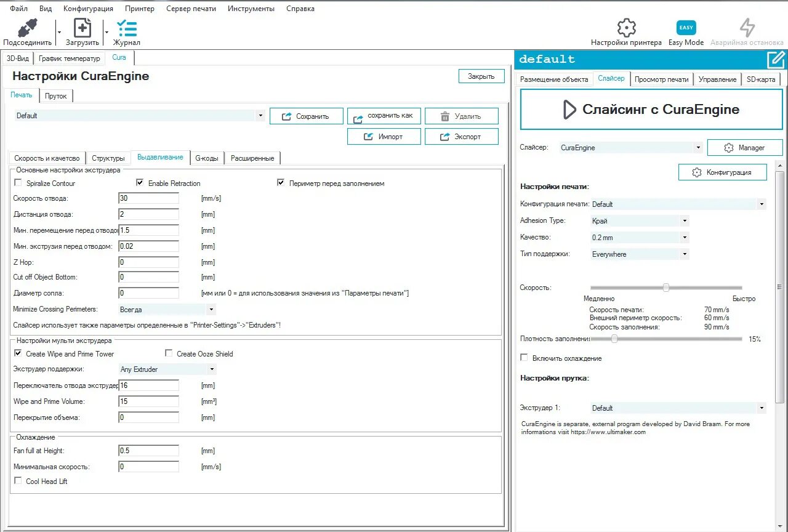Open the Журнал log icon
The image size is (788, 532).
[127, 28]
